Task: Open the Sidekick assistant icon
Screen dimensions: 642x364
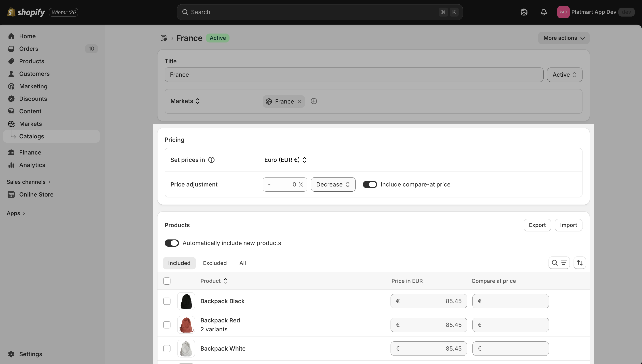Action: point(524,12)
